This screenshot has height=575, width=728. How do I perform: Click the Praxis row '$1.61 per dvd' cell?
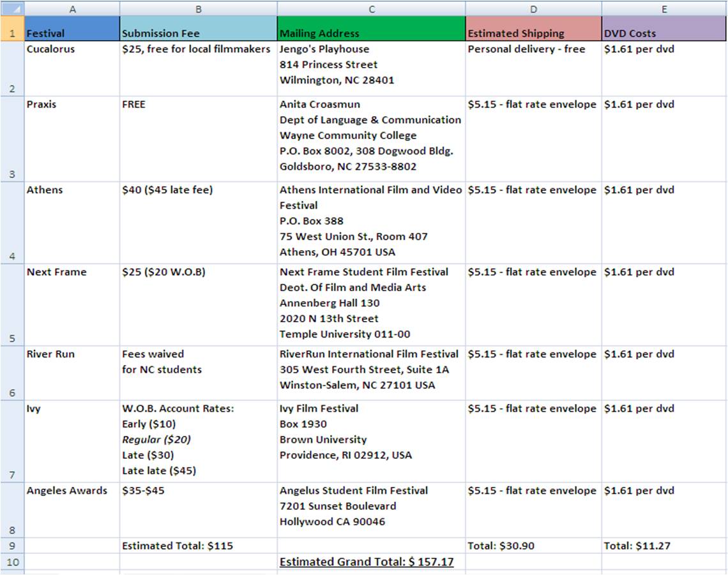pos(664,139)
